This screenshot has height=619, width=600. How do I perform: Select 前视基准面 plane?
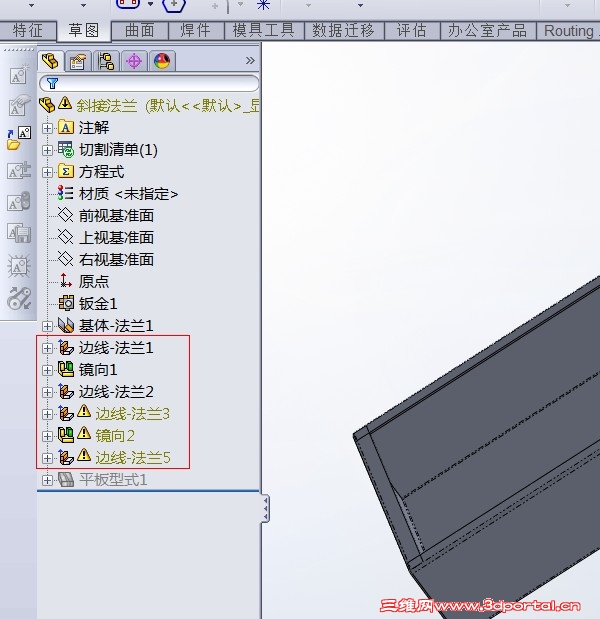pos(106,216)
